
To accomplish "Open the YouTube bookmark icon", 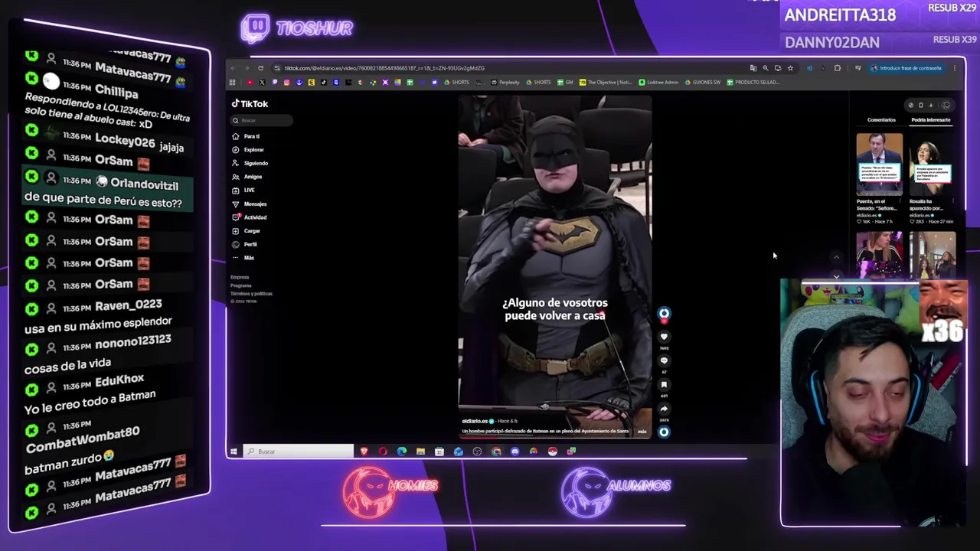I will 250,82.
